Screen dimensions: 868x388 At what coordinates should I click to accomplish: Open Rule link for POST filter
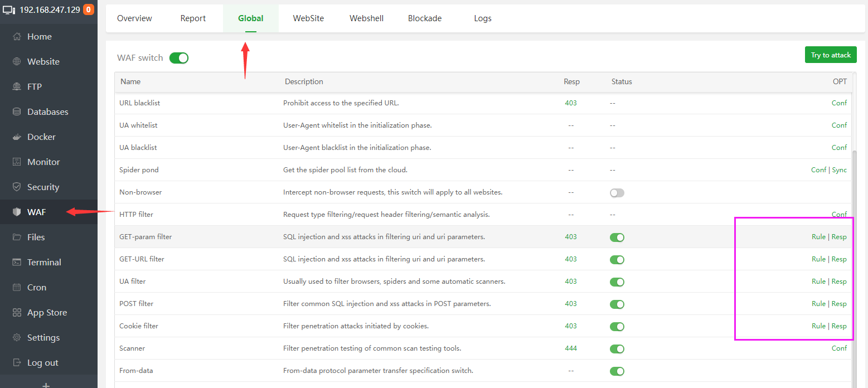(818, 304)
